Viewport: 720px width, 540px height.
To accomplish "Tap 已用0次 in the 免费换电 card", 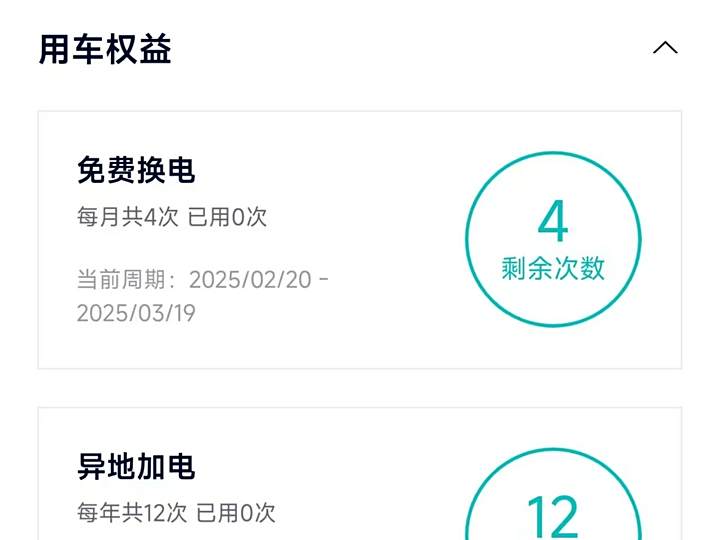I will tap(227, 217).
